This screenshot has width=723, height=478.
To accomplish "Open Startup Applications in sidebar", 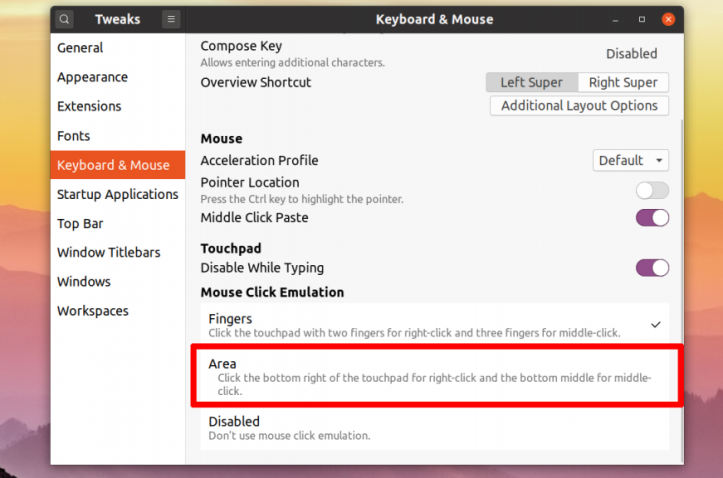I will coord(117,194).
